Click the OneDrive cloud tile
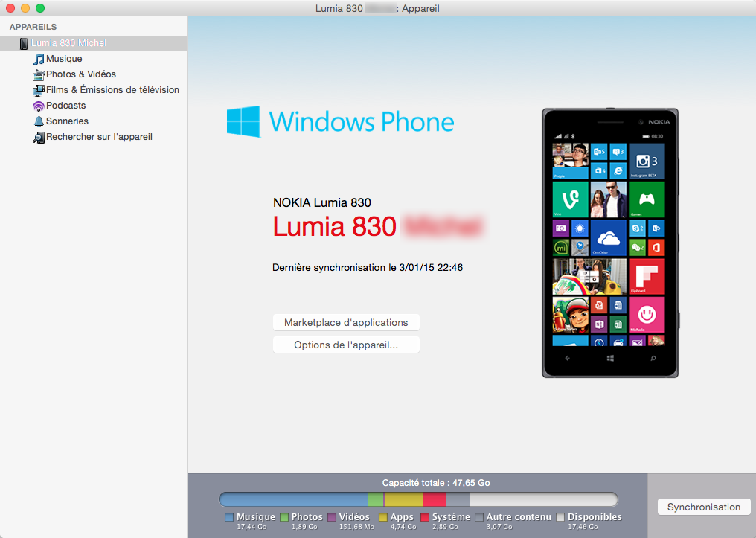 pyautogui.click(x=609, y=237)
